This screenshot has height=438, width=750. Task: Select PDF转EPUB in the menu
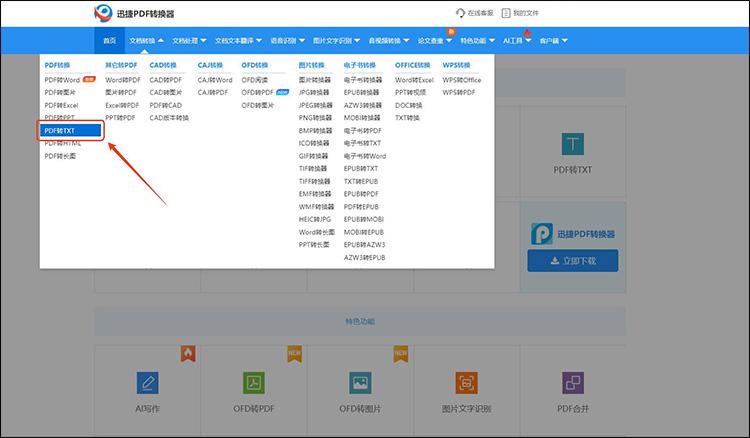(x=361, y=207)
